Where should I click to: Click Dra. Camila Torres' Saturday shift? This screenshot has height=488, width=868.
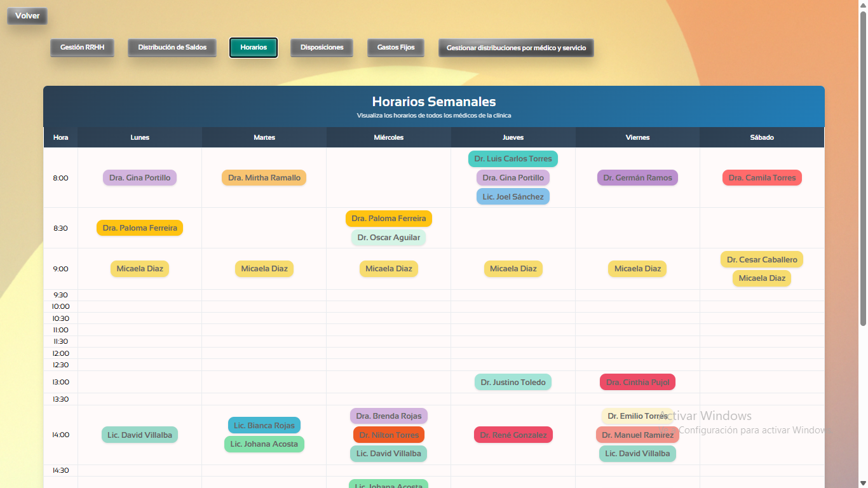point(761,178)
